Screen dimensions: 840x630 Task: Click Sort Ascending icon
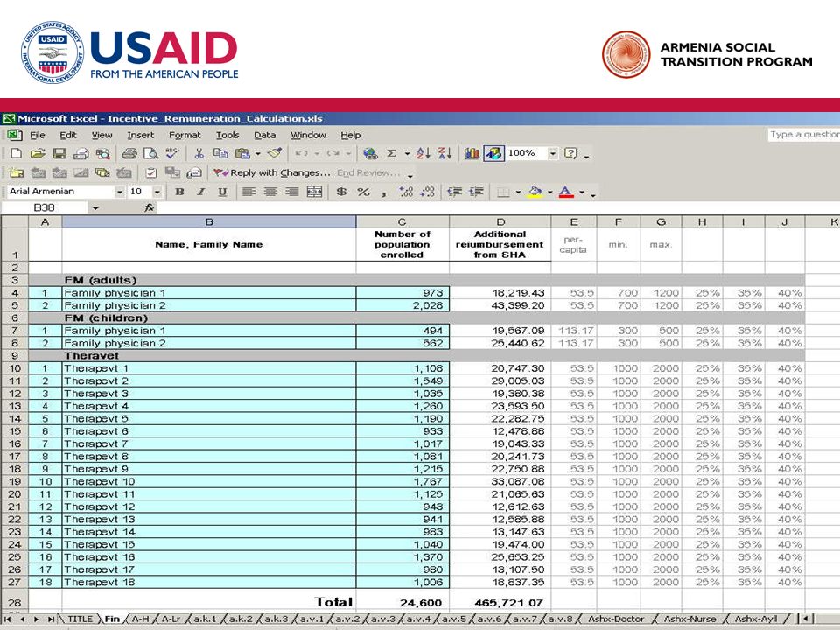(x=423, y=154)
